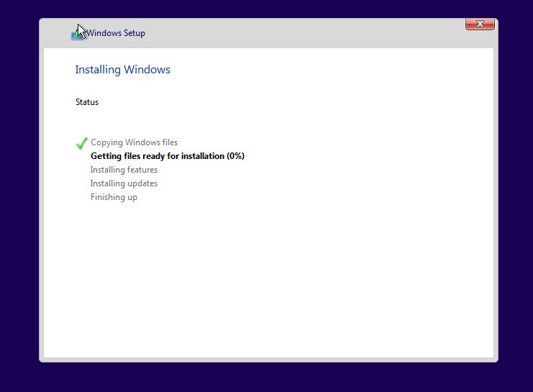This screenshot has width=533, height=392.
Task: Click the 'Windows Setup' title text
Action: pyautogui.click(x=116, y=33)
